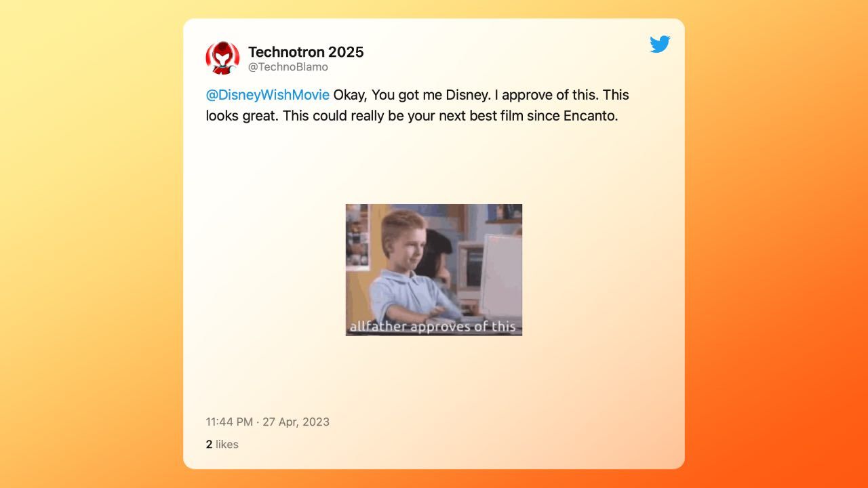
Task: Click the boy's face in the GIF
Action: (406, 243)
